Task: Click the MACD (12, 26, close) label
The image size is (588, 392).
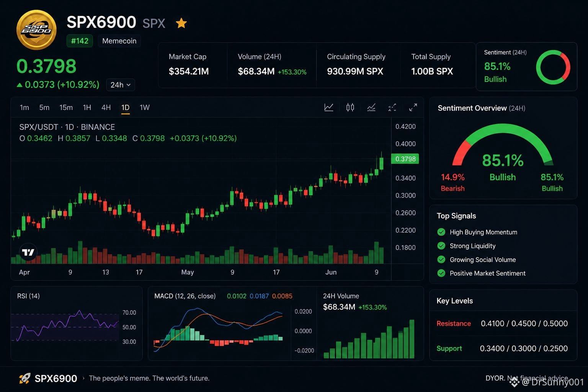Action: pos(185,296)
